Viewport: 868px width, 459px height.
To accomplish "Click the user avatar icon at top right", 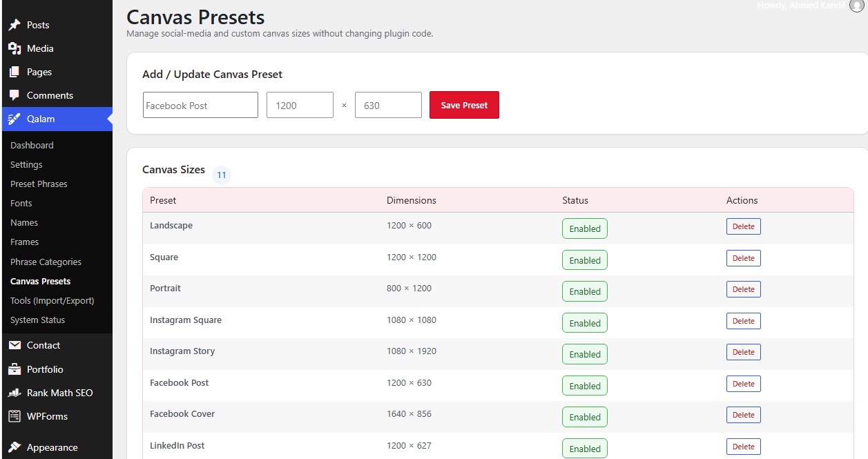I will 856,6.
